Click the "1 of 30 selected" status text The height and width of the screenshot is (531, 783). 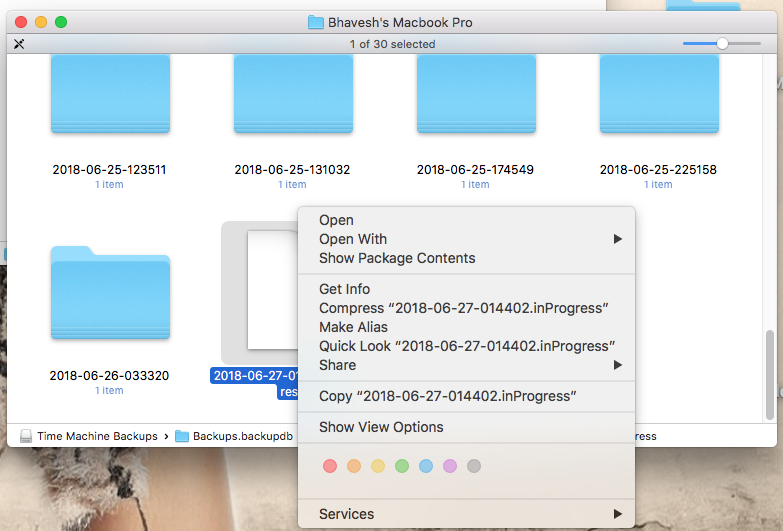(392, 44)
